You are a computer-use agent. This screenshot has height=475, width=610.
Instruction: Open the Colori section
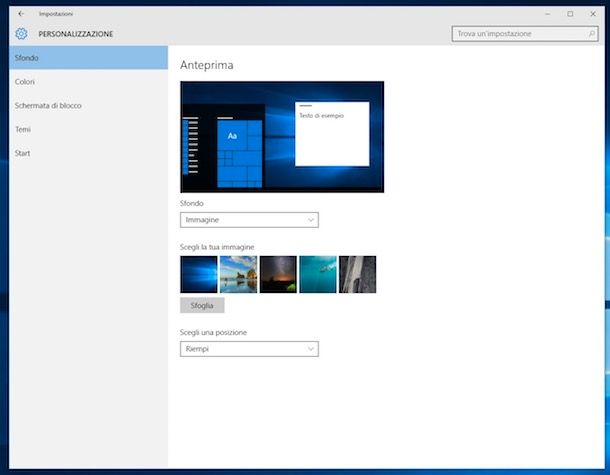[88, 82]
